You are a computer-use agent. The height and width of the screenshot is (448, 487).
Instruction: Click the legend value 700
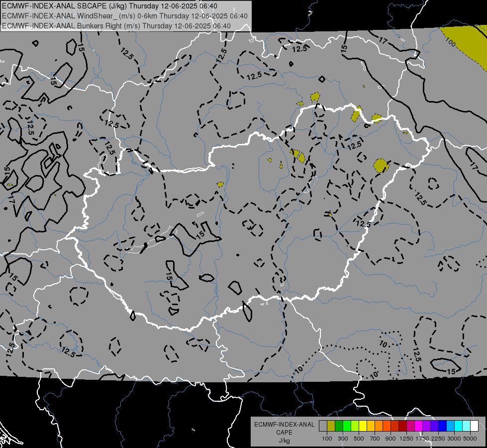375,439
